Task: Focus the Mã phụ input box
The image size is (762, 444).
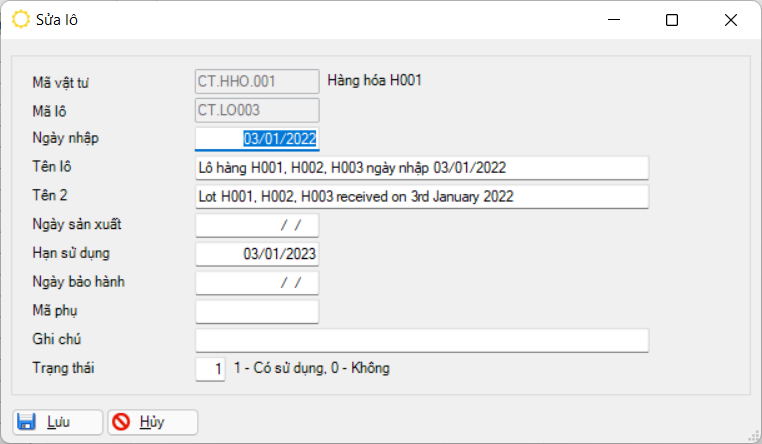Action: pos(257,312)
